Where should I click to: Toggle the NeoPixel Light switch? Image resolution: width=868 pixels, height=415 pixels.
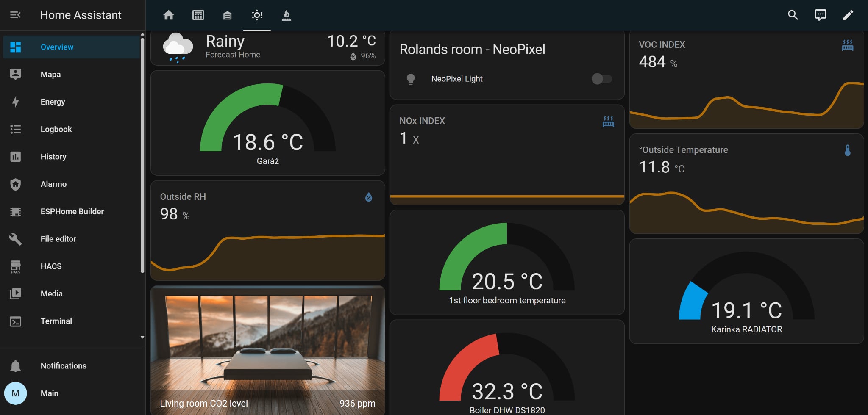pos(601,79)
